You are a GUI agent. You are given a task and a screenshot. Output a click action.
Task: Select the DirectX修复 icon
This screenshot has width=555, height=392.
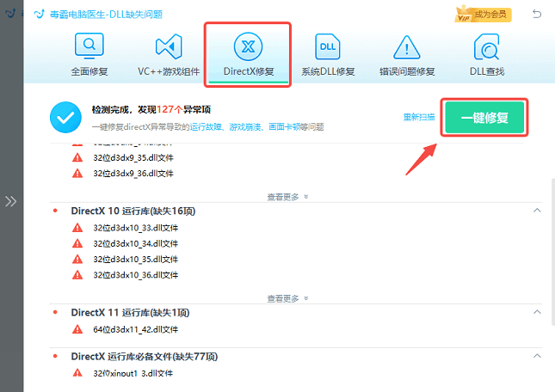point(248,46)
